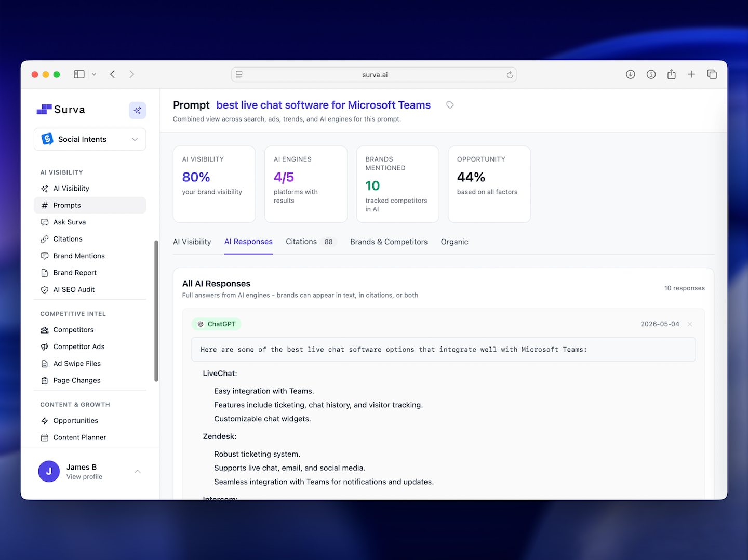Viewport: 748px width, 560px height.
Task: Click the Surva logo in sidebar
Action: (x=61, y=110)
